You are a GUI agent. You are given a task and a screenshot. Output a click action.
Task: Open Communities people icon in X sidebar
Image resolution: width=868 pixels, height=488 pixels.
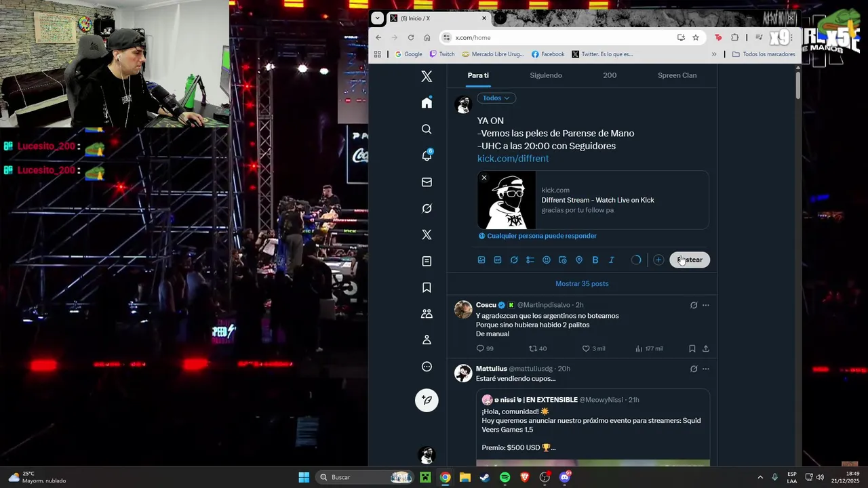click(427, 314)
